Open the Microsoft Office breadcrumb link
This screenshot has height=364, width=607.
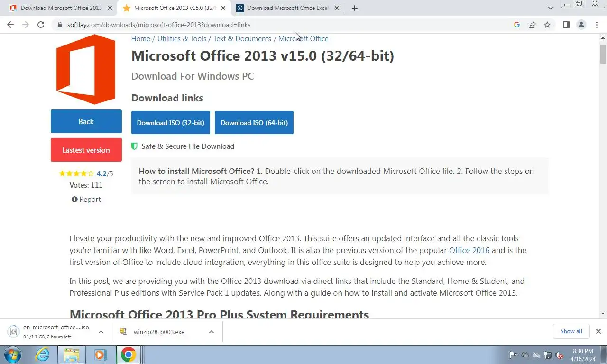coord(303,39)
